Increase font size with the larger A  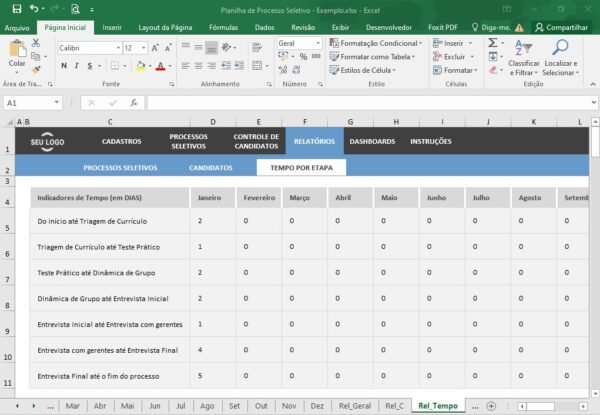point(155,48)
